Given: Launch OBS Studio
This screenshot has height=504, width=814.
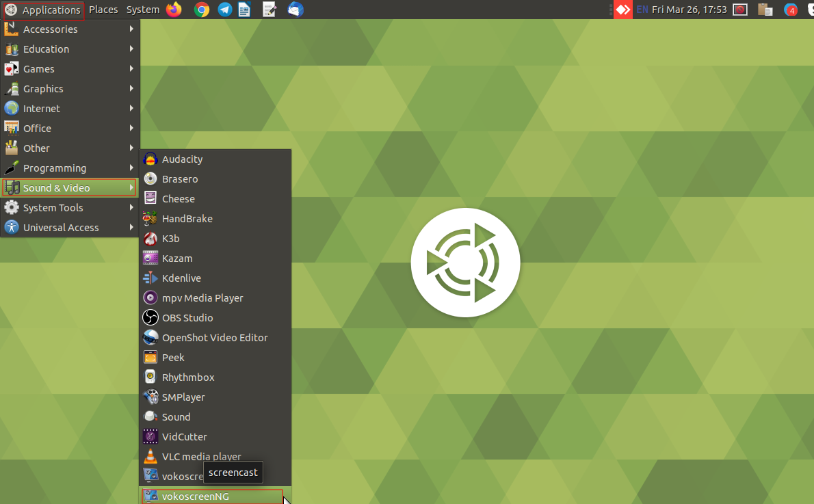Looking at the screenshot, I should click(x=215, y=318).
